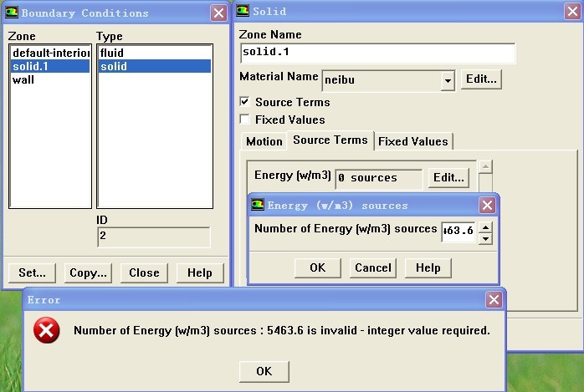Switch to the Motion tab
Image resolution: width=584 pixels, height=392 pixels.
(x=264, y=141)
